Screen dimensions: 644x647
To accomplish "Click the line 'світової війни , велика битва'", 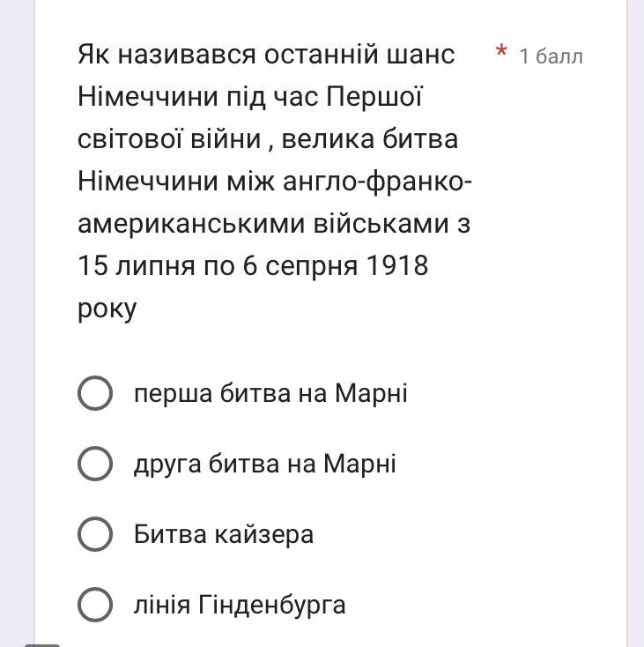I will click(268, 139).
